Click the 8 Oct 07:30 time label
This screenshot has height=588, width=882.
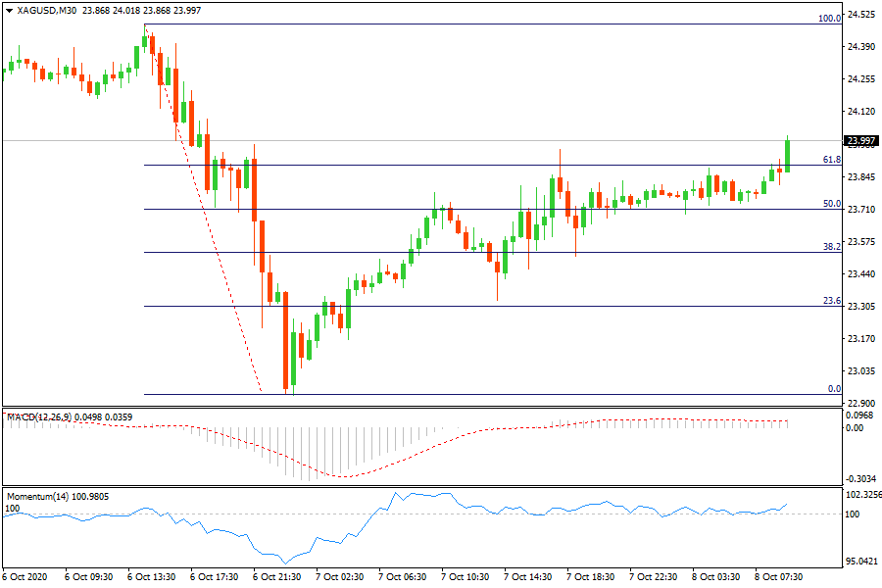[x=781, y=577]
